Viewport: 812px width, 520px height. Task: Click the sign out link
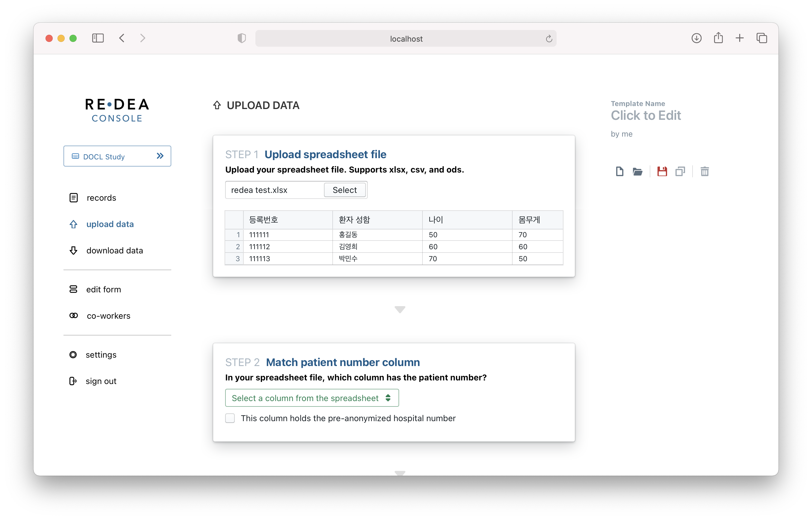click(101, 381)
